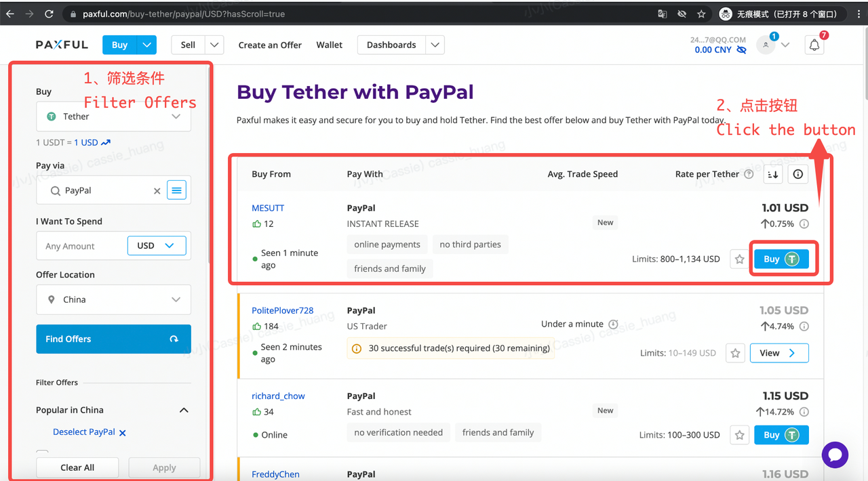The width and height of the screenshot is (868, 481).
Task: Click clock icon next to Under a minute
Action: pos(613,324)
